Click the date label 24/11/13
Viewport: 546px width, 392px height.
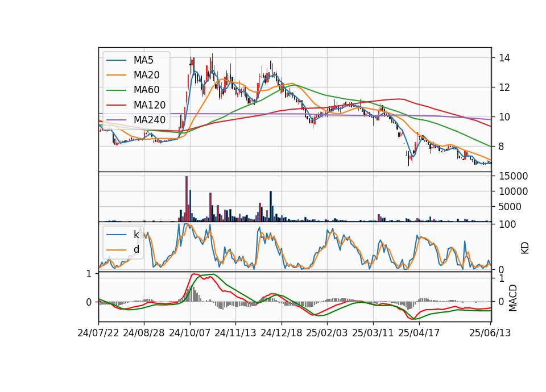click(235, 333)
